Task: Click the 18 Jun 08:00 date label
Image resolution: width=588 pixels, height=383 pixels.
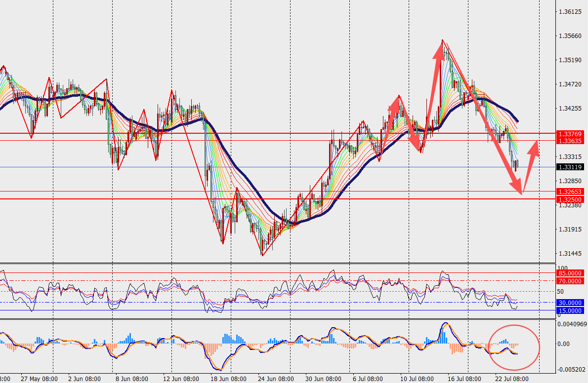Action: coord(228,379)
